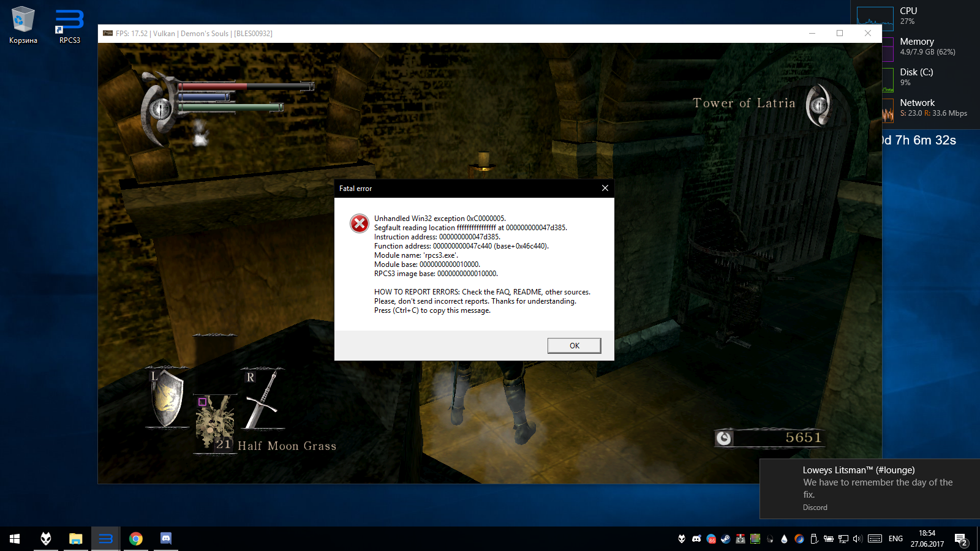Open Google Chrome from the taskbar
980x551 pixels.
[x=136, y=539]
